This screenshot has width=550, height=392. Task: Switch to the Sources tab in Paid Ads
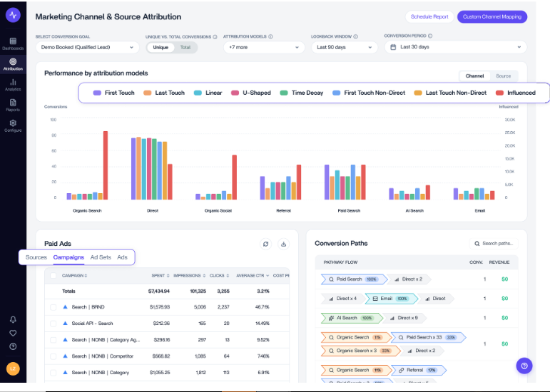click(x=36, y=257)
